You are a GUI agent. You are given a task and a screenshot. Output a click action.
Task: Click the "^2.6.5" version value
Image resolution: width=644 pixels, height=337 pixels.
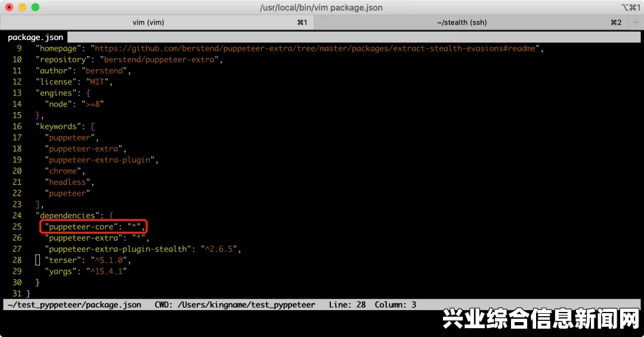coord(218,249)
